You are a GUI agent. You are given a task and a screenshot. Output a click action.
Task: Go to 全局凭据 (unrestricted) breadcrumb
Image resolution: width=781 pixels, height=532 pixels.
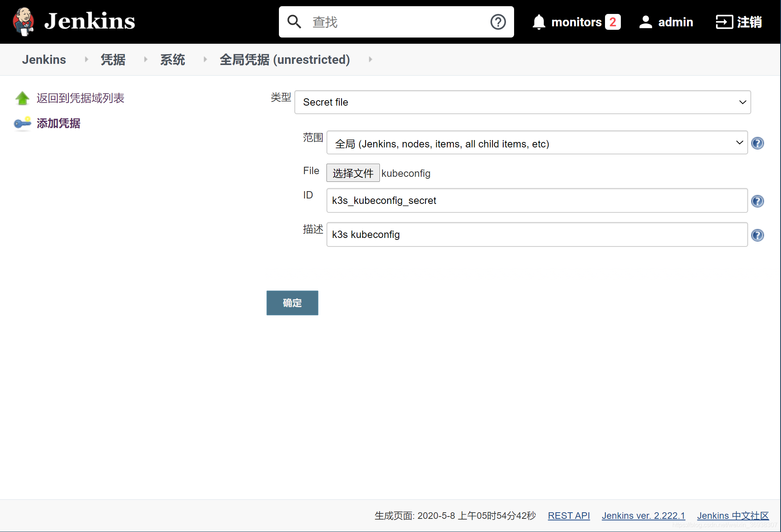click(285, 60)
